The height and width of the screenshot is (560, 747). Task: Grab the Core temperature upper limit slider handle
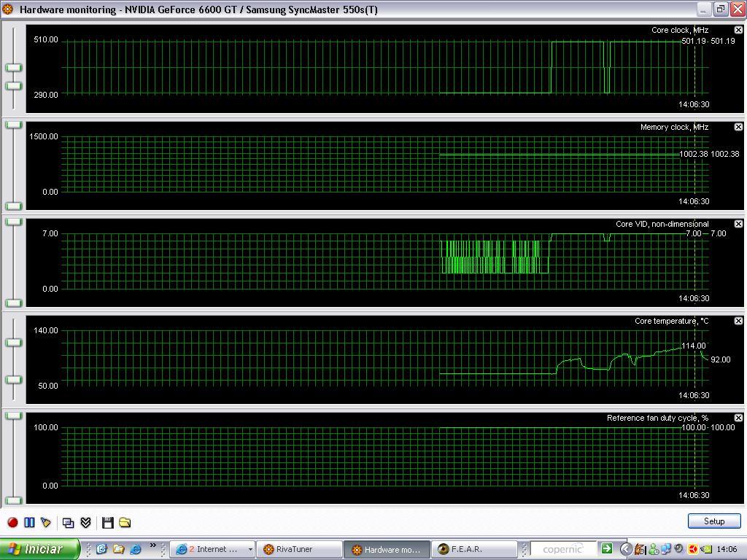click(14, 343)
